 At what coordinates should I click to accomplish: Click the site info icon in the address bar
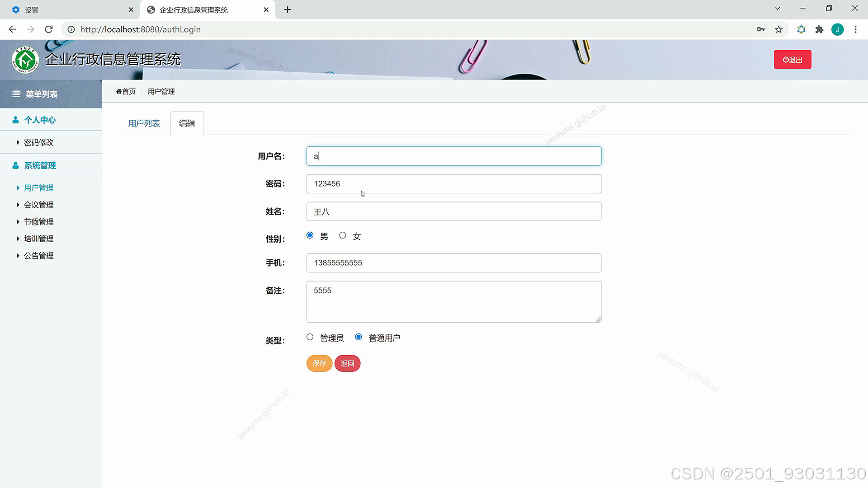(71, 29)
